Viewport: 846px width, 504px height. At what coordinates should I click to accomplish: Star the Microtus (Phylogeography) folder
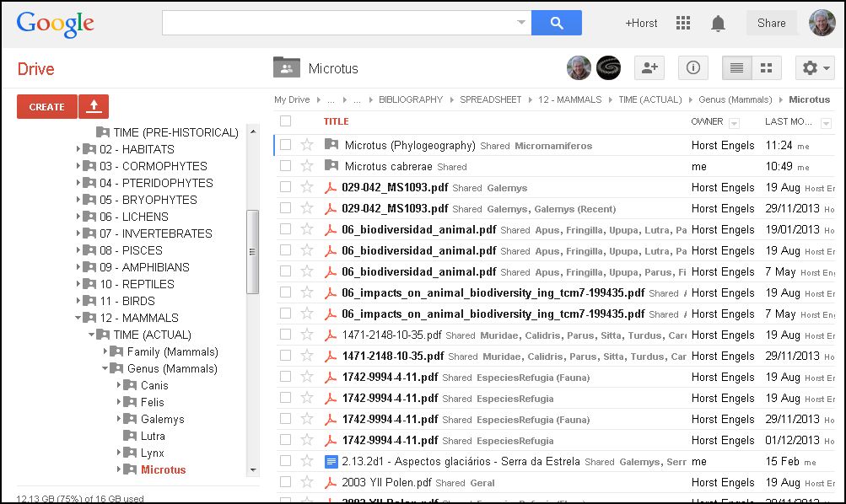click(x=307, y=144)
